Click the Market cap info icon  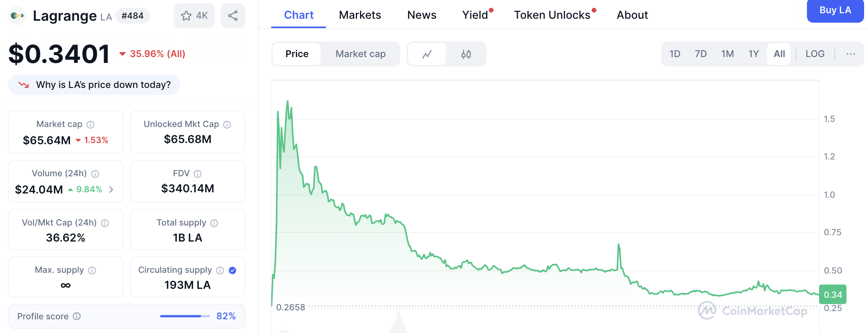pos(90,125)
